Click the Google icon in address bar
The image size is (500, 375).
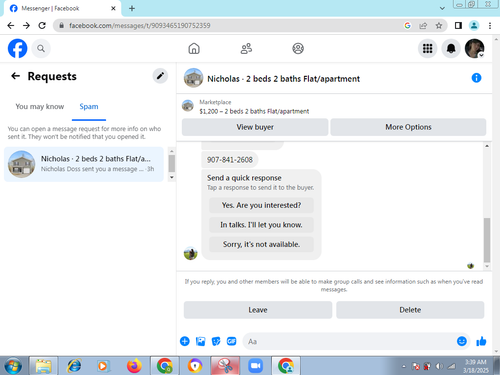407,26
